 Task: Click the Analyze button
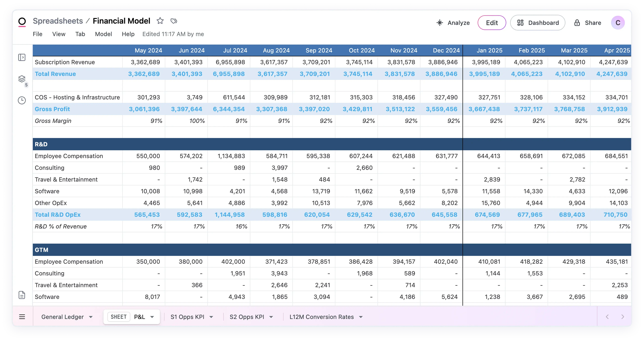click(x=453, y=23)
